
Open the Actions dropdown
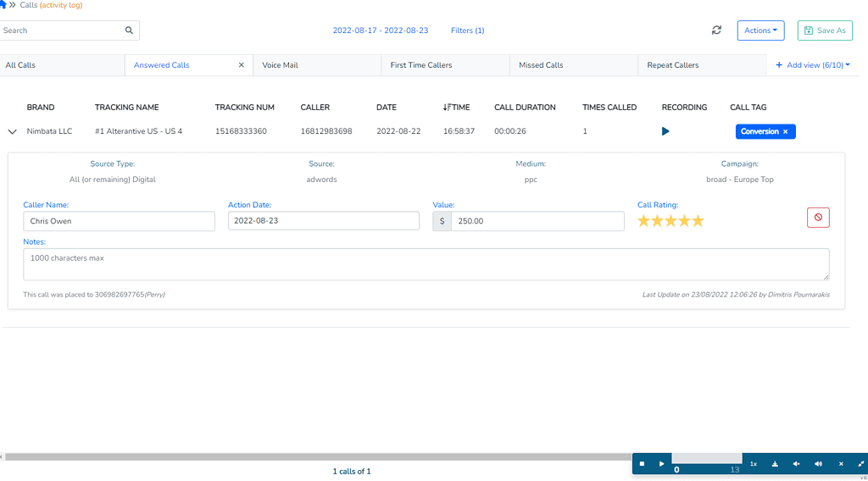click(x=760, y=30)
